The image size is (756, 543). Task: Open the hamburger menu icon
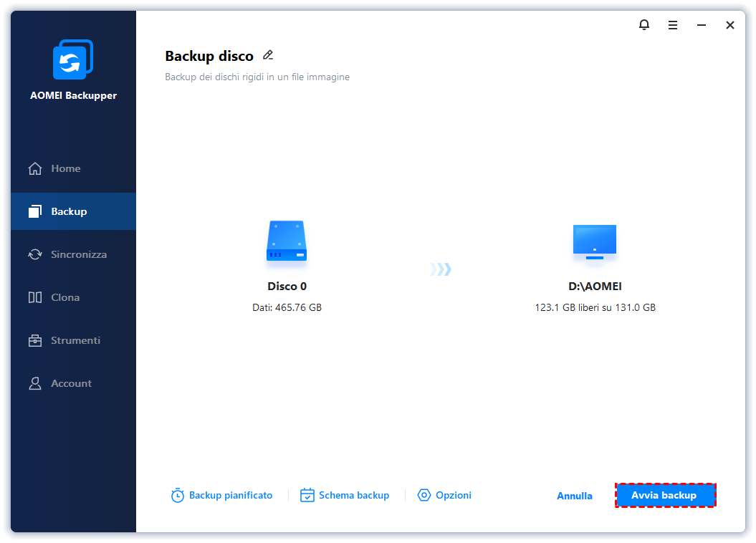pos(673,25)
